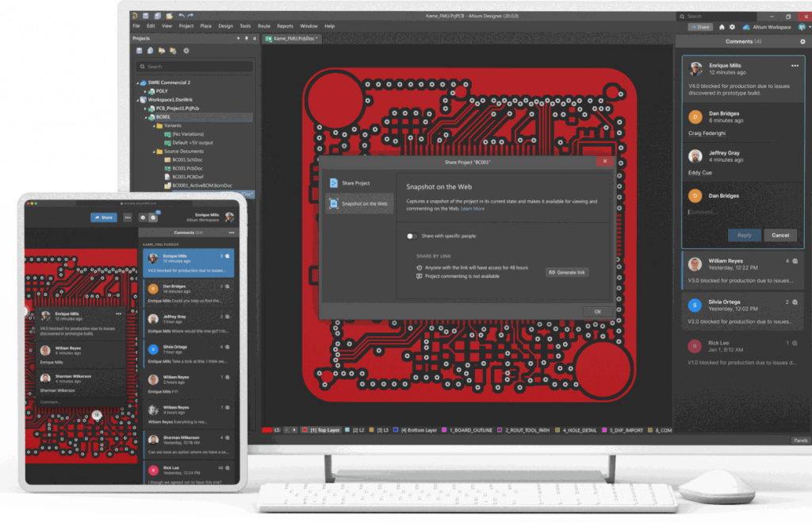Open the Reports menu
Image resolution: width=812 pixels, height=523 pixels.
click(x=285, y=26)
